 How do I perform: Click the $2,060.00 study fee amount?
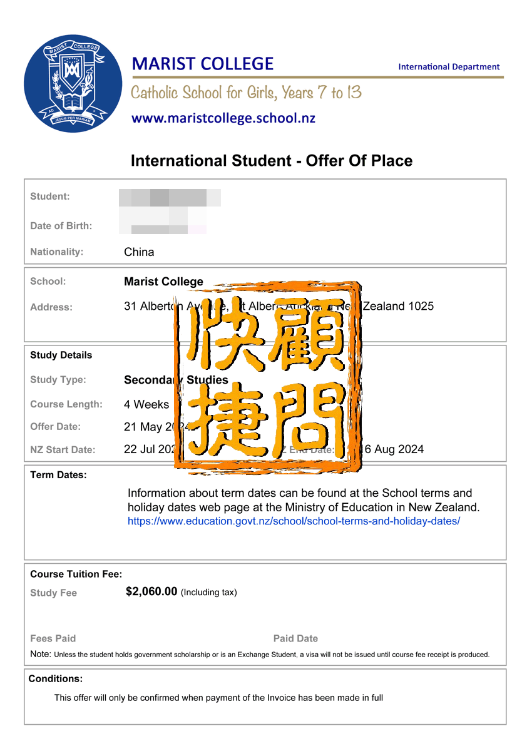coord(151,591)
